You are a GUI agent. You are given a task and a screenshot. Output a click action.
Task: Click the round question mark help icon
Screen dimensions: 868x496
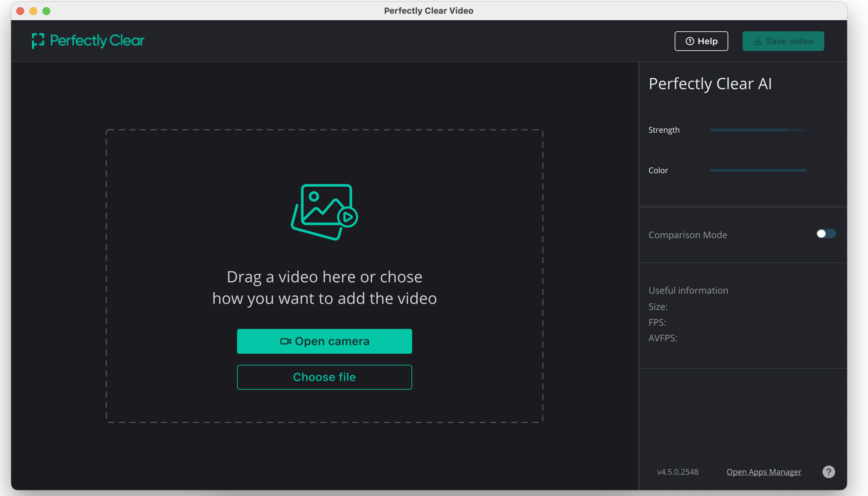click(828, 472)
